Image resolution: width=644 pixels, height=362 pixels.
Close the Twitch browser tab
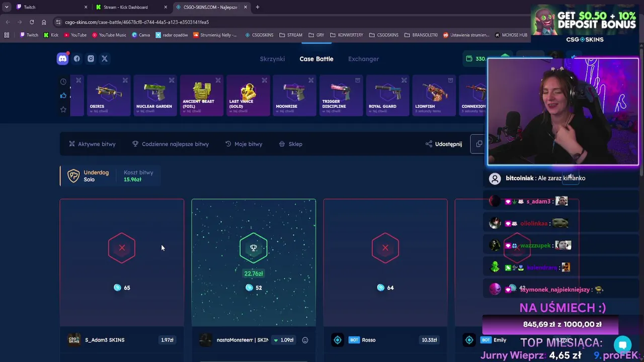[x=86, y=7]
